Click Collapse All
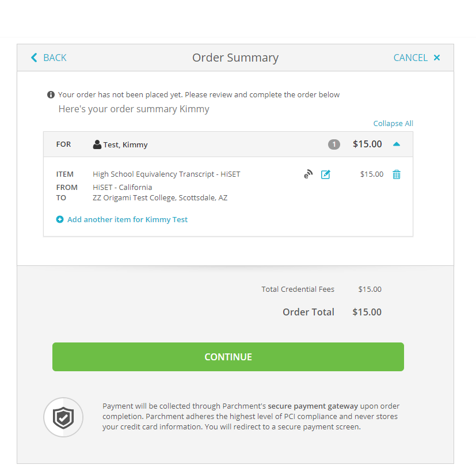This screenshot has width=476, height=476. (x=393, y=123)
